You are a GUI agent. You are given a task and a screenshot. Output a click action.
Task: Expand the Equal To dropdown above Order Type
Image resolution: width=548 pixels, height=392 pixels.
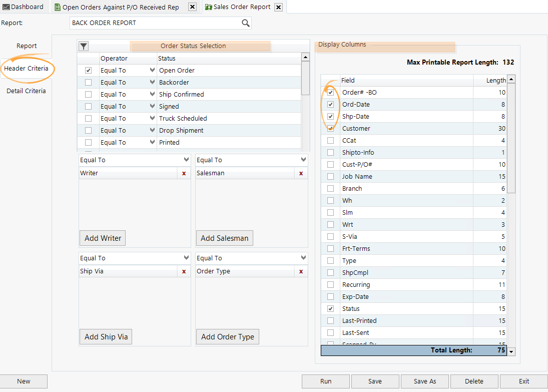click(303, 258)
